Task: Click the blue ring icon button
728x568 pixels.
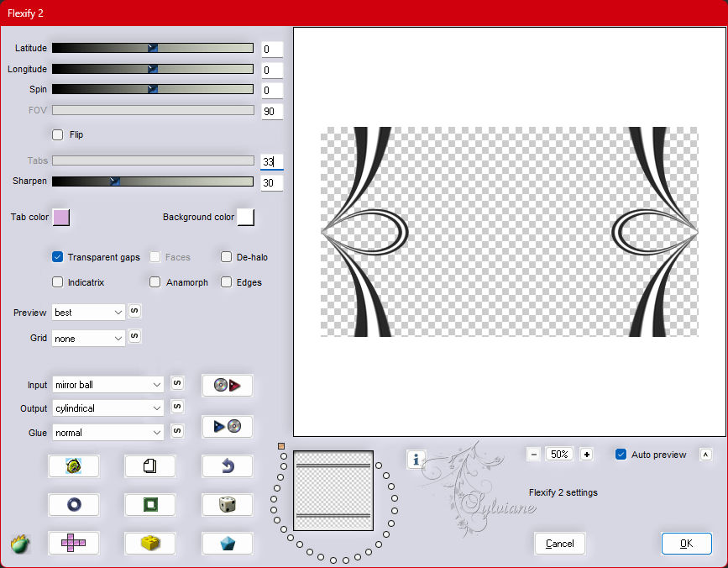Action: click(x=74, y=504)
